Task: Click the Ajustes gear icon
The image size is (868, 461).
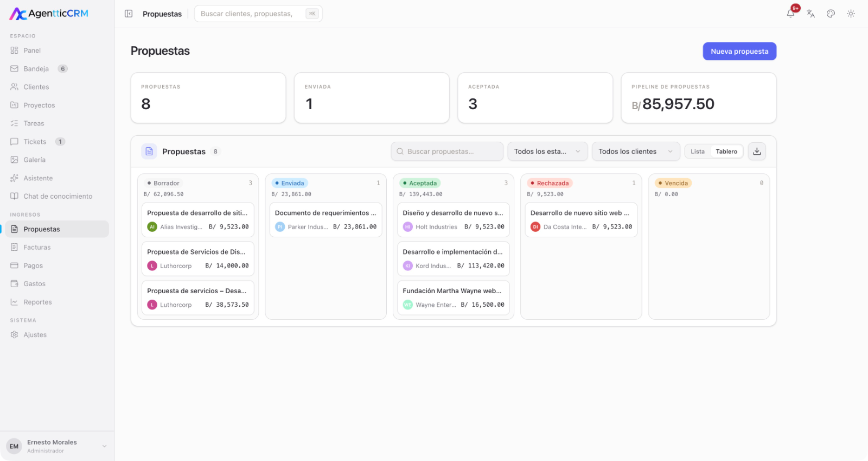Action: [x=14, y=334]
